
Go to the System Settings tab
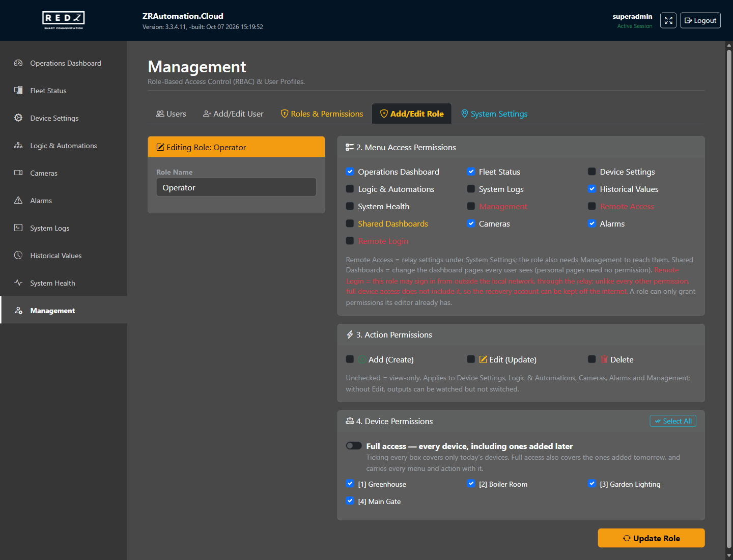click(x=494, y=114)
